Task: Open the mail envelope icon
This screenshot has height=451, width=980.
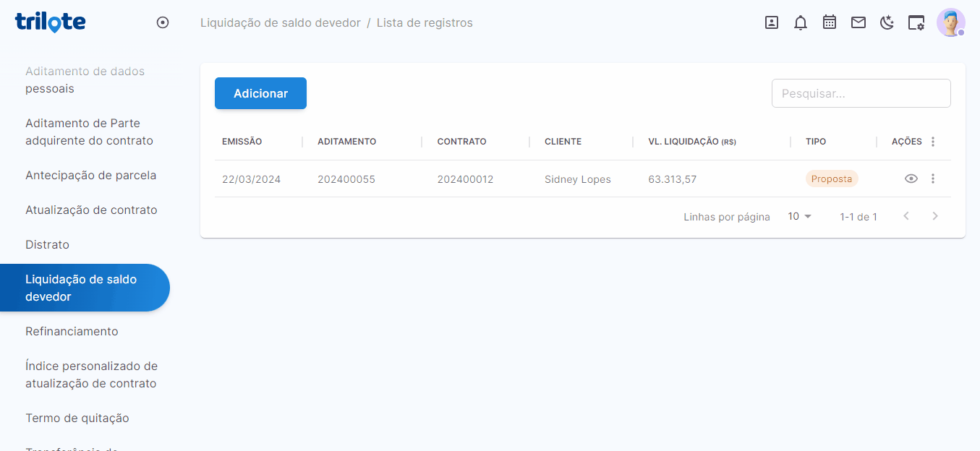Action: click(858, 22)
